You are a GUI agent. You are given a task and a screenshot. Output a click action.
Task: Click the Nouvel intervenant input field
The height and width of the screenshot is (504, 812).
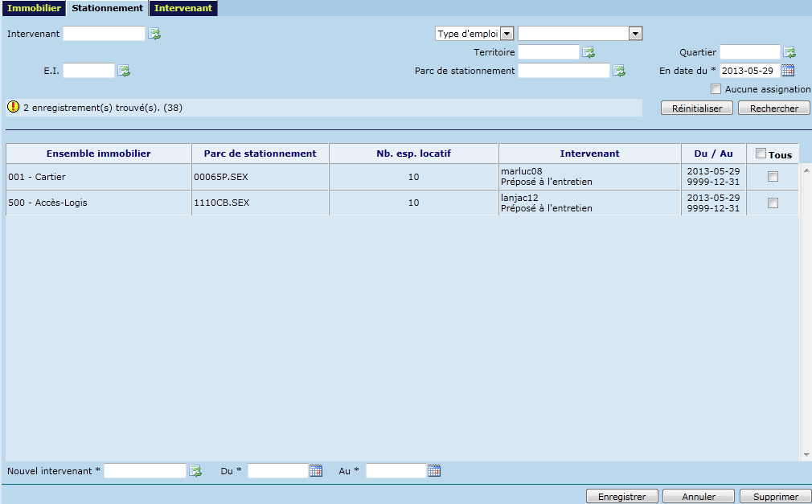coord(145,471)
